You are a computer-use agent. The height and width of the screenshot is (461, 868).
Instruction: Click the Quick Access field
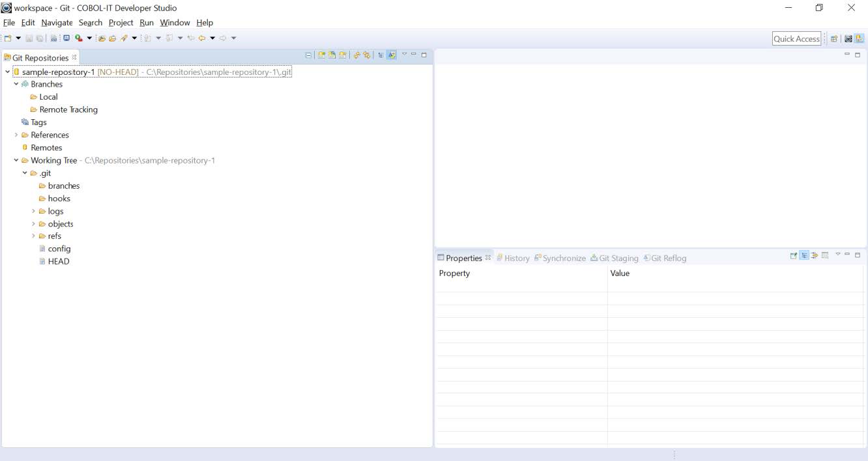(x=796, y=38)
